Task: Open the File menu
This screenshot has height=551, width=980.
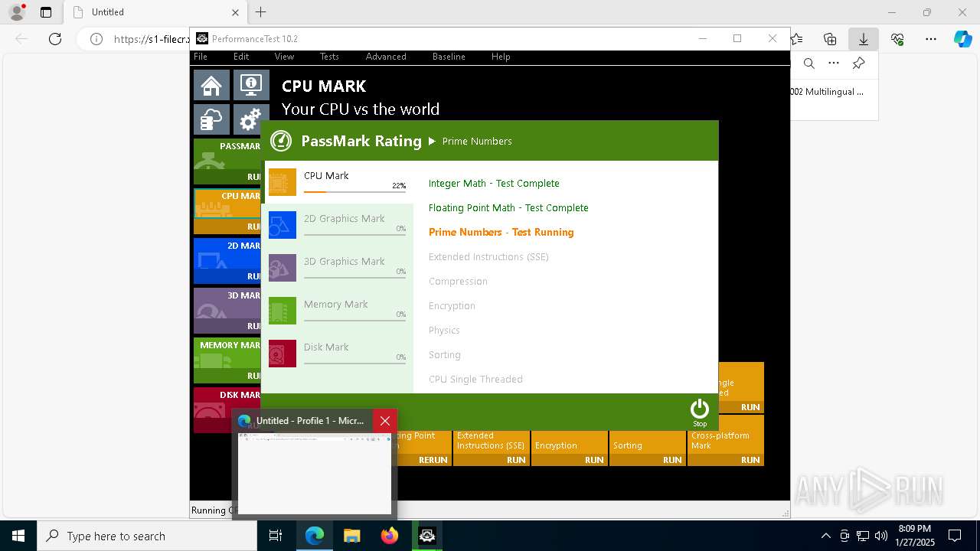Action: pyautogui.click(x=201, y=57)
